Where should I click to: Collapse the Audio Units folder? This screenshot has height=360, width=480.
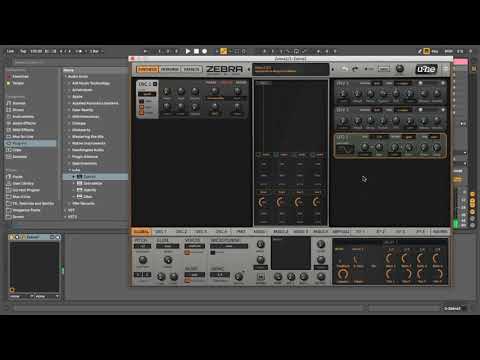coord(66,77)
